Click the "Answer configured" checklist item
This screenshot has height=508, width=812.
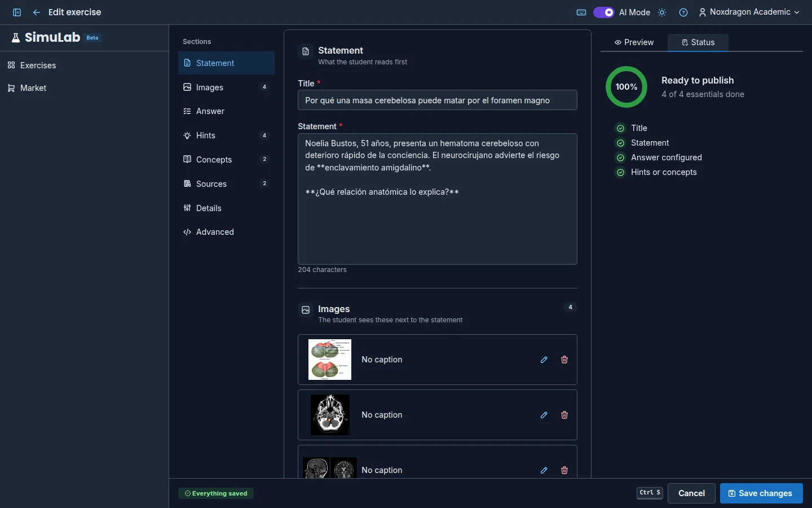pyautogui.click(x=659, y=157)
